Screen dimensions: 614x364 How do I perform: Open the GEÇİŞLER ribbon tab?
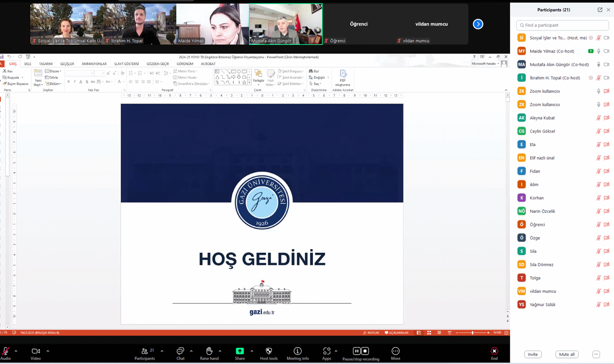point(67,64)
